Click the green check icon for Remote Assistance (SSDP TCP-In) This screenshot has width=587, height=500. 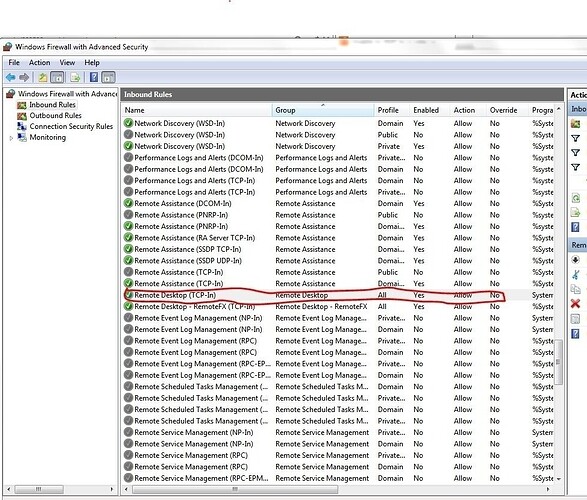click(128, 249)
